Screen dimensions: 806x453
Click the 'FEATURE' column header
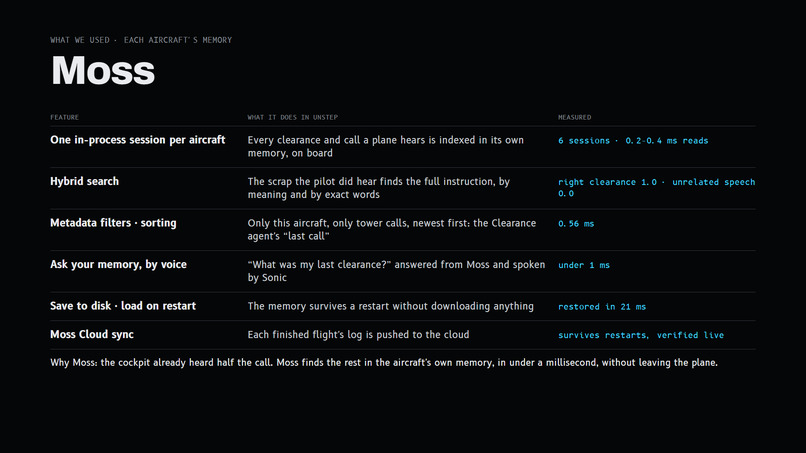tap(64, 117)
